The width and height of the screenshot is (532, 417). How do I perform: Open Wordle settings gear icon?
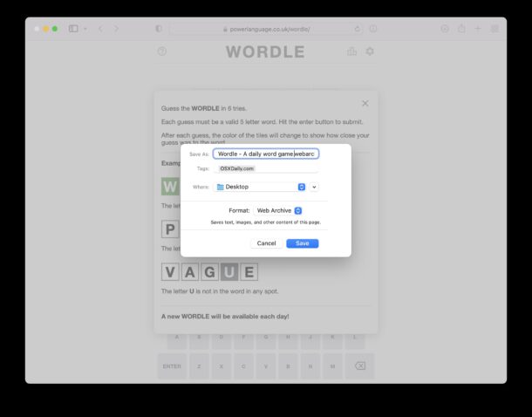(370, 51)
